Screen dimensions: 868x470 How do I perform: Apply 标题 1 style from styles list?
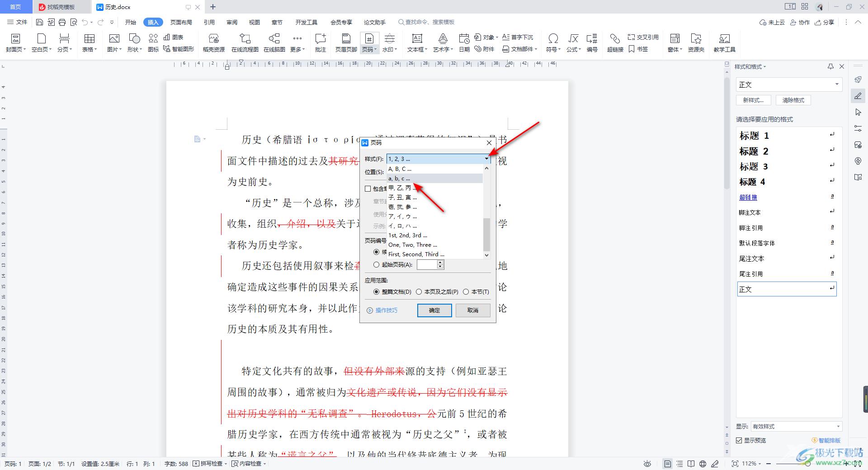[787, 136]
